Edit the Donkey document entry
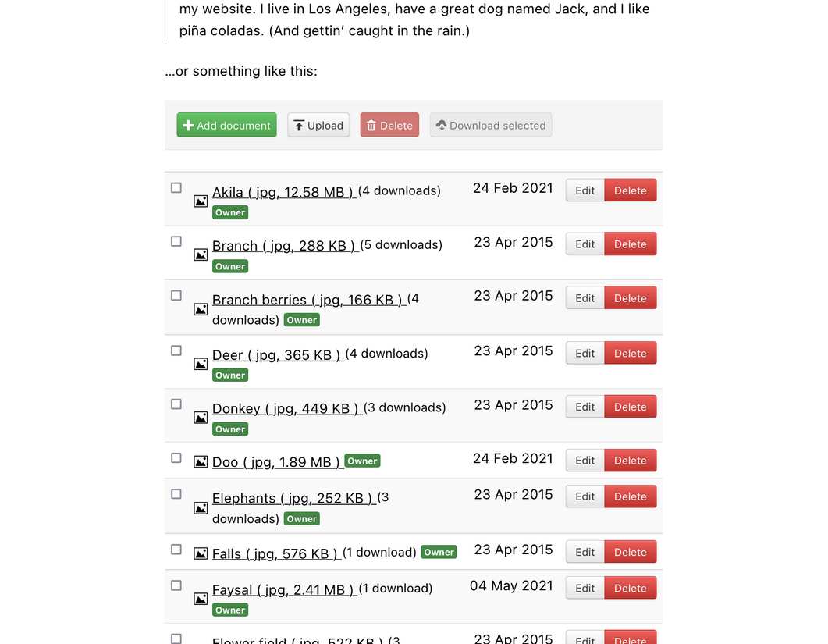Viewport: 828px width, 644px height. pos(585,407)
